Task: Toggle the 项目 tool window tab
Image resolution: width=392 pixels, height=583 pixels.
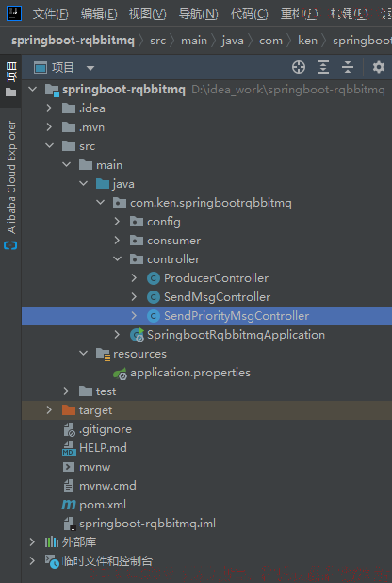Action: (x=10, y=80)
